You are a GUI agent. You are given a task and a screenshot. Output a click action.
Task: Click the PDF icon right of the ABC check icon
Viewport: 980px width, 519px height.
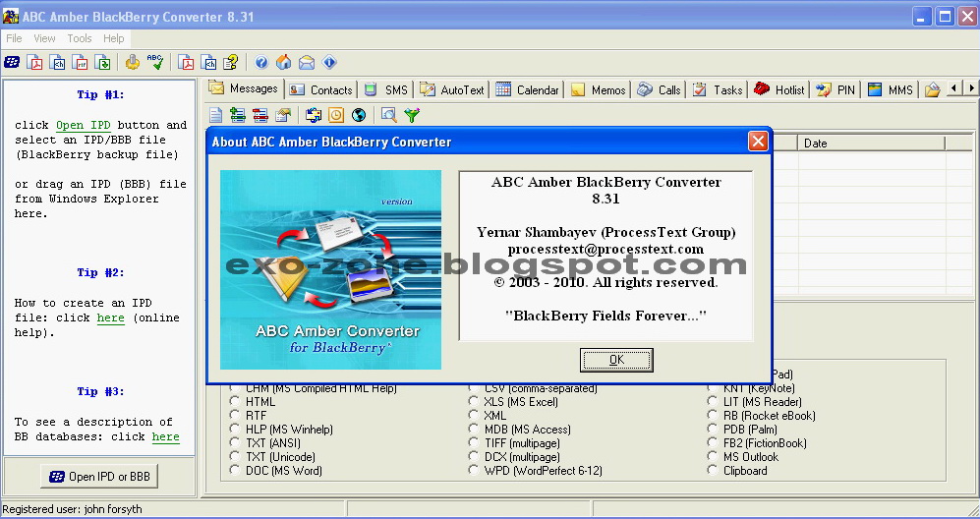(186, 62)
